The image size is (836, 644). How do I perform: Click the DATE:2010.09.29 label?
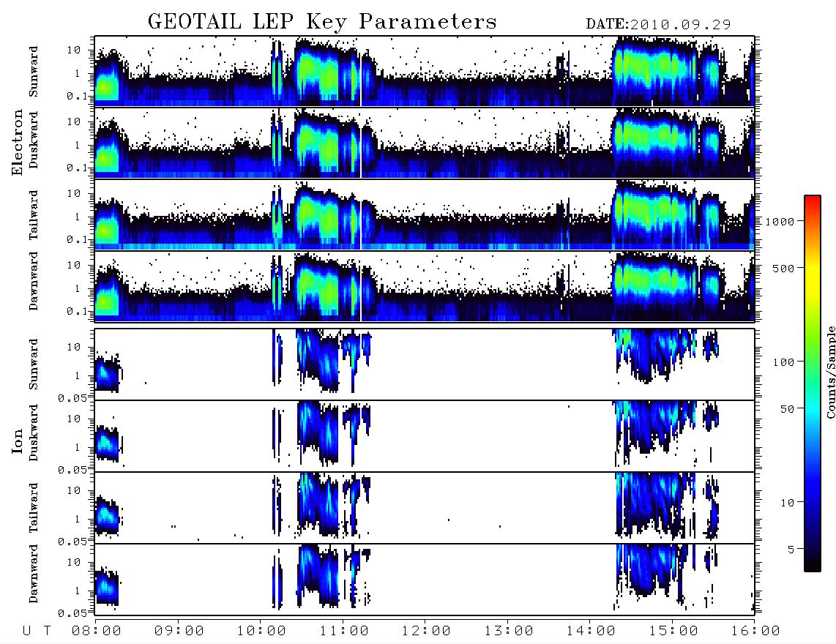pyautogui.click(x=658, y=24)
